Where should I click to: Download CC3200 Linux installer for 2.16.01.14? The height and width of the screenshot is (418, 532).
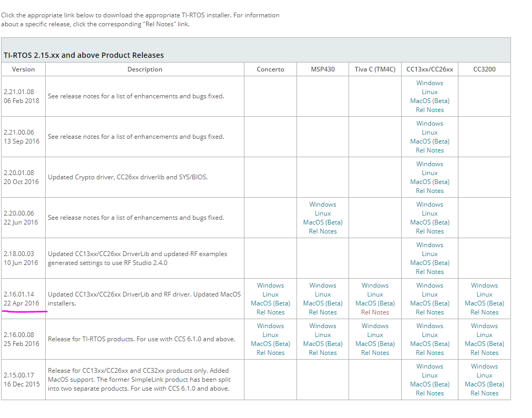pos(484,294)
